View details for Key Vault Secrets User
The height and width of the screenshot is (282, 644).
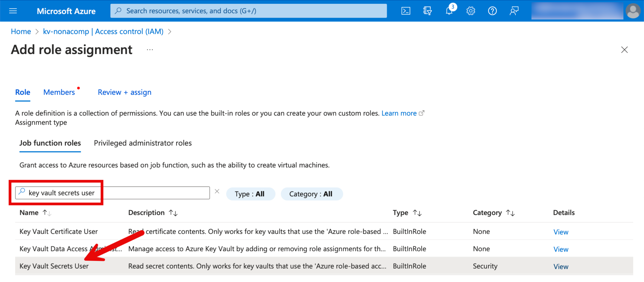coord(561,267)
